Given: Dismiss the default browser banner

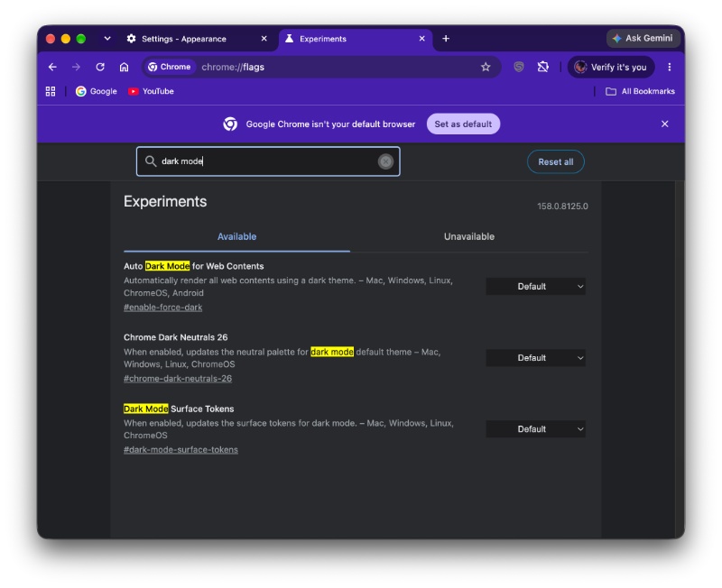Looking at the screenshot, I should point(664,124).
